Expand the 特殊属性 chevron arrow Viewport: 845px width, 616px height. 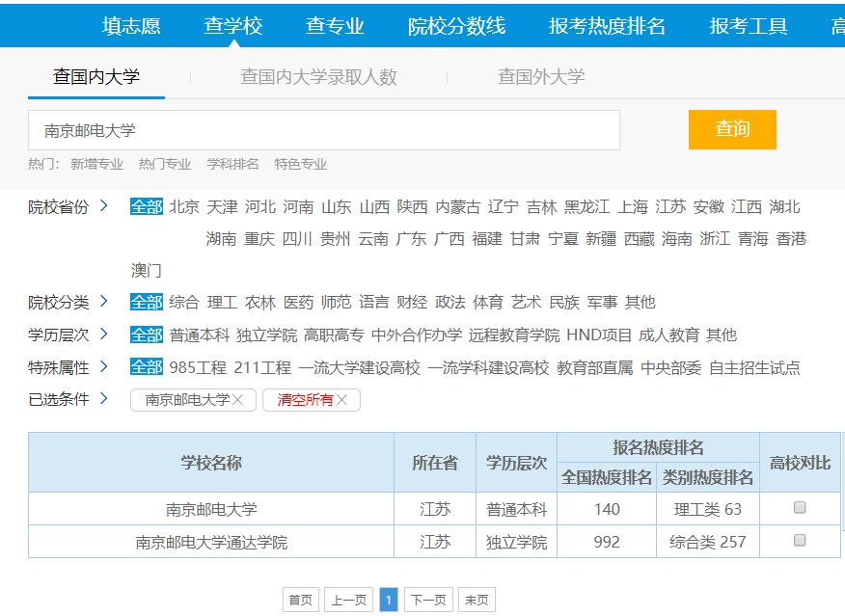(x=104, y=367)
